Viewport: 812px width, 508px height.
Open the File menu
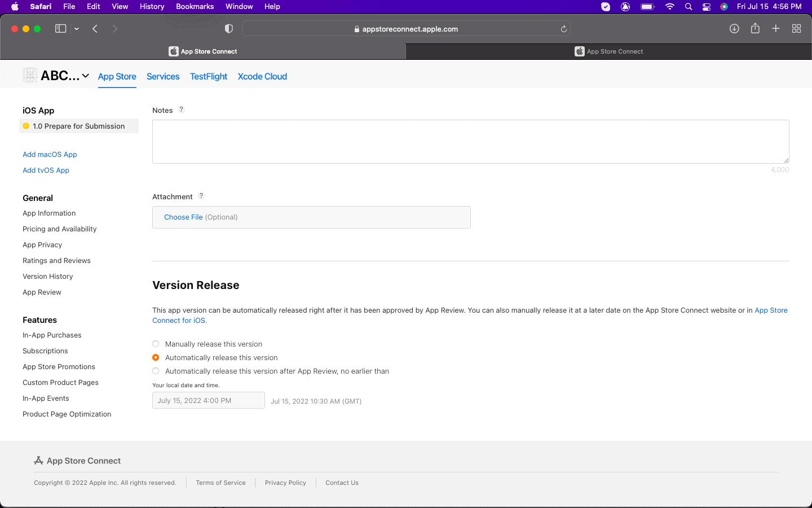coord(69,7)
